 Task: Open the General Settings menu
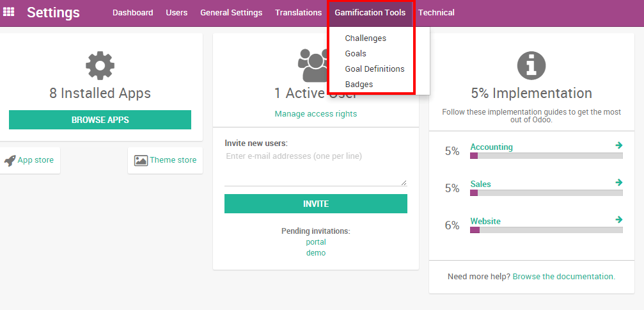coord(231,13)
